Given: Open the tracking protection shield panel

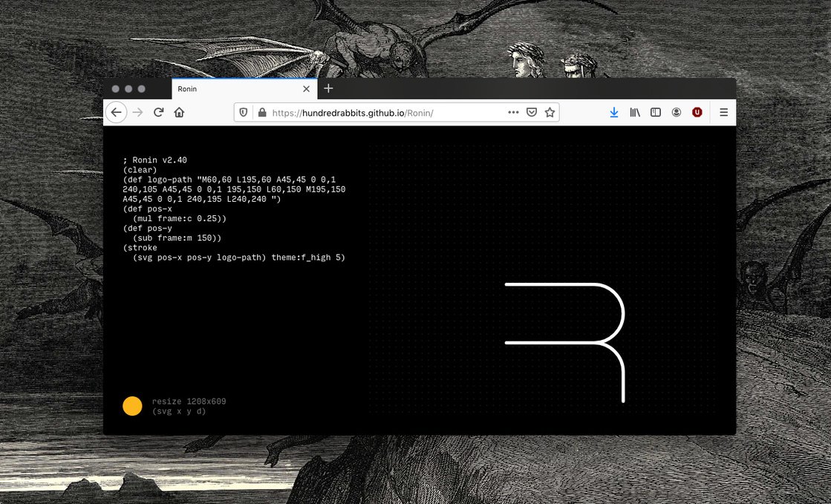Looking at the screenshot, I should click(x=244, y=113).
